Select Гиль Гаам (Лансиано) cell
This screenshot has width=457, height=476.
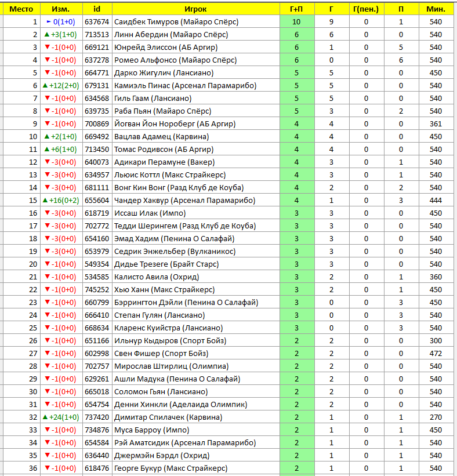click(x=196, y=99)
